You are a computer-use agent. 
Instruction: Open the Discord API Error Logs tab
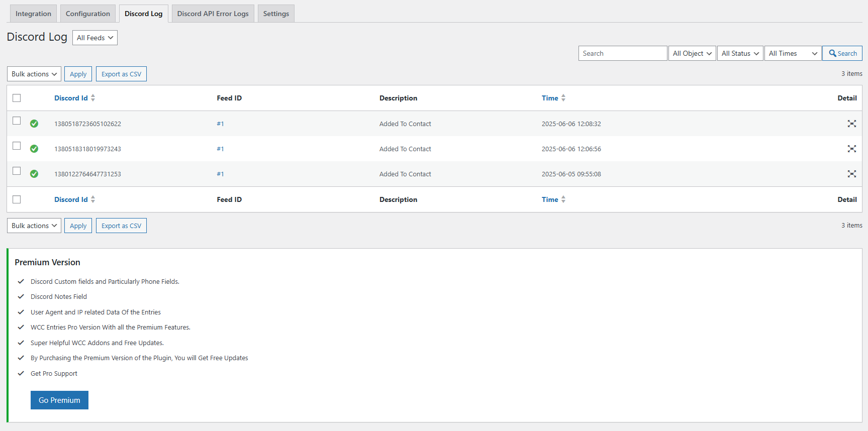(x=213, y=14)
